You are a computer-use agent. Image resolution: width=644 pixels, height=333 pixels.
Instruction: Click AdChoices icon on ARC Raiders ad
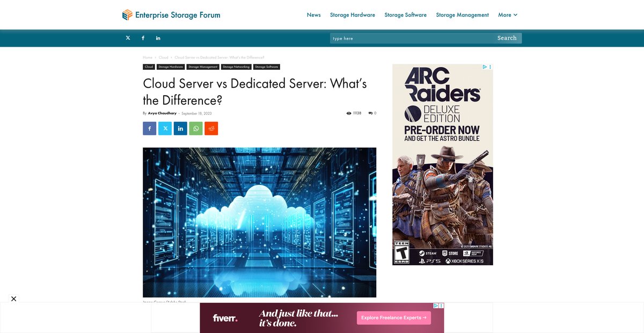tap(485, 67)
